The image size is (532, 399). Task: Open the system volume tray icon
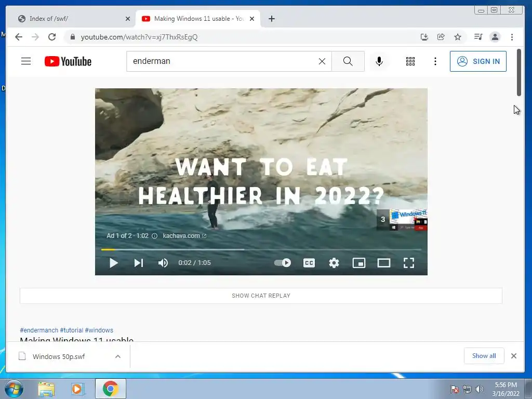coord(479,389)
